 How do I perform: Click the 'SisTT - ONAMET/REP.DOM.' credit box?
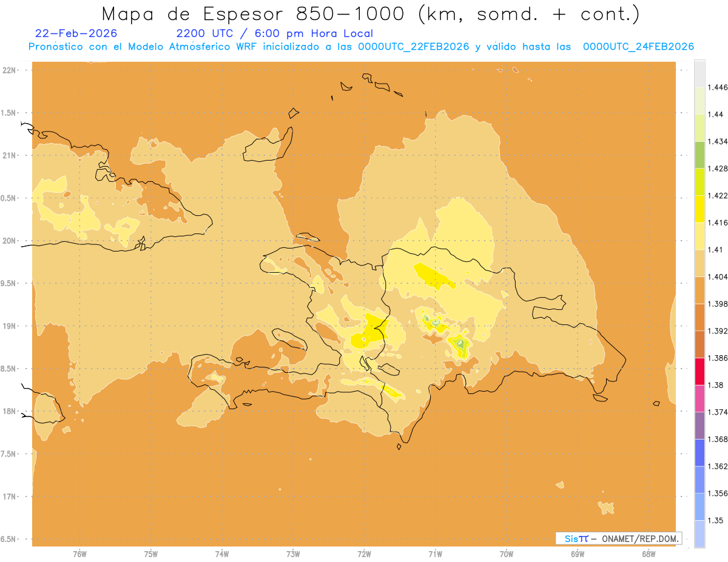(x=618, y=538)
